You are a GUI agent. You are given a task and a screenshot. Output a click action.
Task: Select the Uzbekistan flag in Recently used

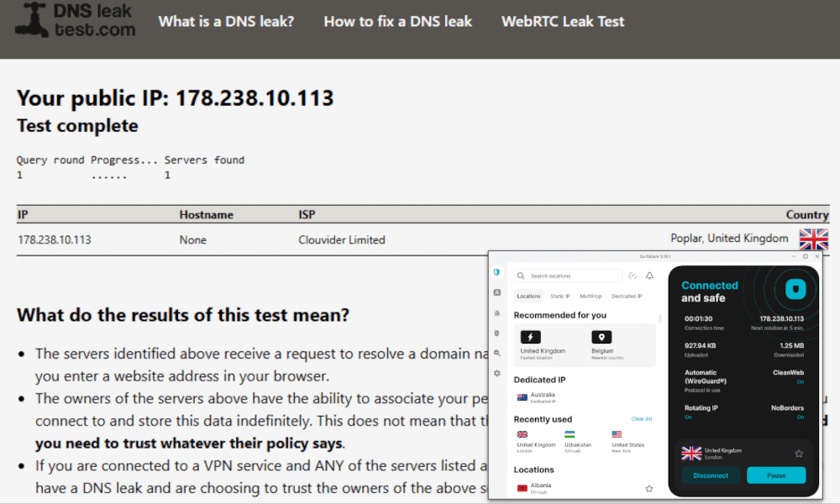570,434
